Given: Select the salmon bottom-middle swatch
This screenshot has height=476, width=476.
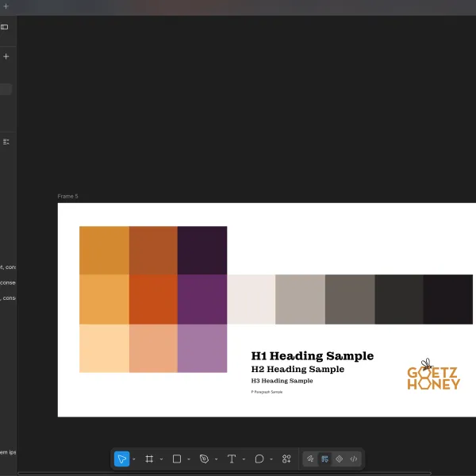Looking at the screenshot, I should click(x=153, y=348).
